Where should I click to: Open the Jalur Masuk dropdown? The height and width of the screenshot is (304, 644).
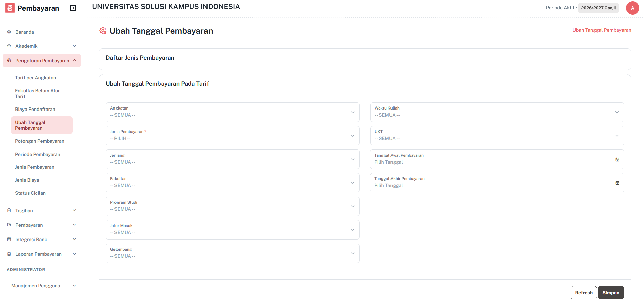pyautogui.click(x=232, y=230)
